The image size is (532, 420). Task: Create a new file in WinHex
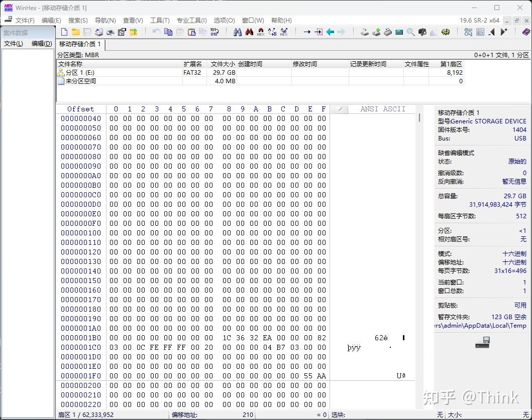point(64,32)
